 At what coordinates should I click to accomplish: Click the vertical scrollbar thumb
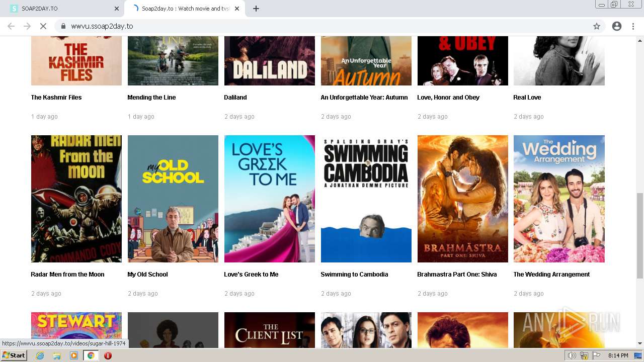tap(640, 235)
